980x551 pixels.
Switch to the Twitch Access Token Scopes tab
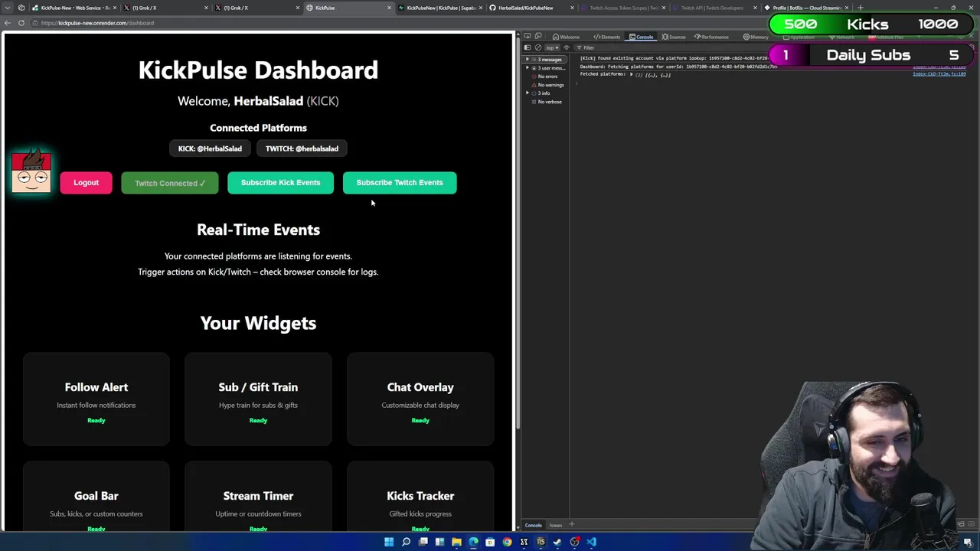tap(622, 8)
